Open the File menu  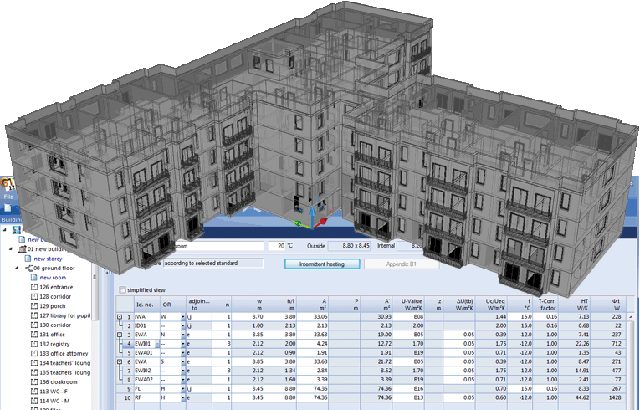pyautogui.click(x=9, y=198)
